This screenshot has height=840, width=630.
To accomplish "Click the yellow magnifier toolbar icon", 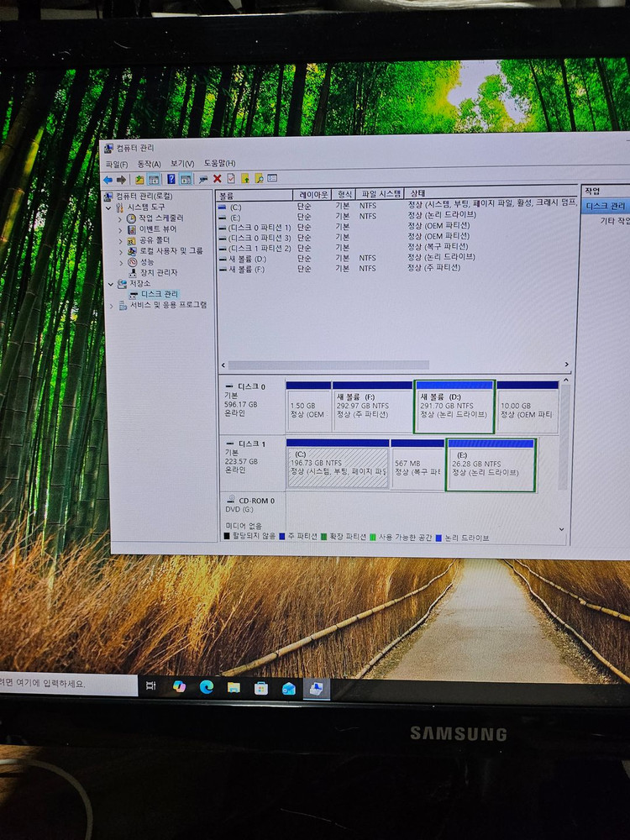I will 260,178.
